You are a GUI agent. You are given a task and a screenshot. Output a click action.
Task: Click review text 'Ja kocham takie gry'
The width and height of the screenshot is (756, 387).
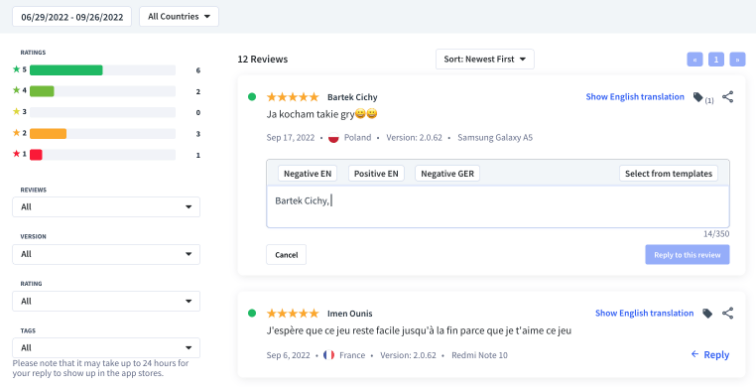click(x=310, y=115)
